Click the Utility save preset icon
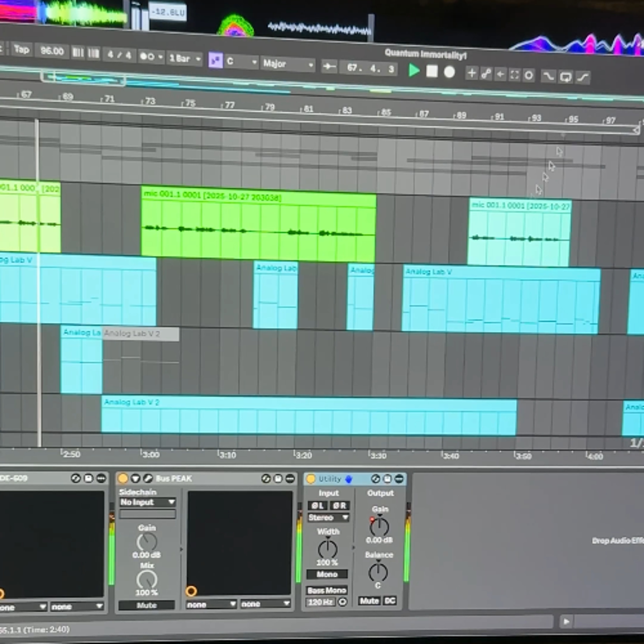 click(x=387, y=479)
